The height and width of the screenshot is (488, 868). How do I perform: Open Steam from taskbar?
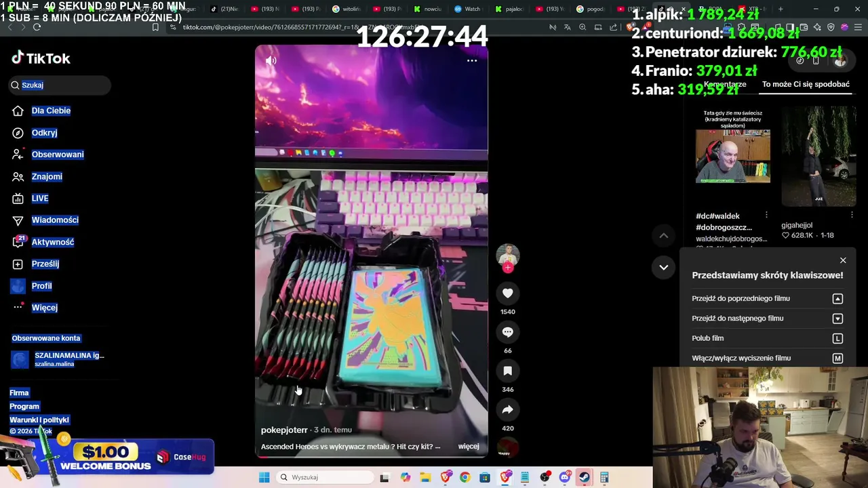point(584,477)
